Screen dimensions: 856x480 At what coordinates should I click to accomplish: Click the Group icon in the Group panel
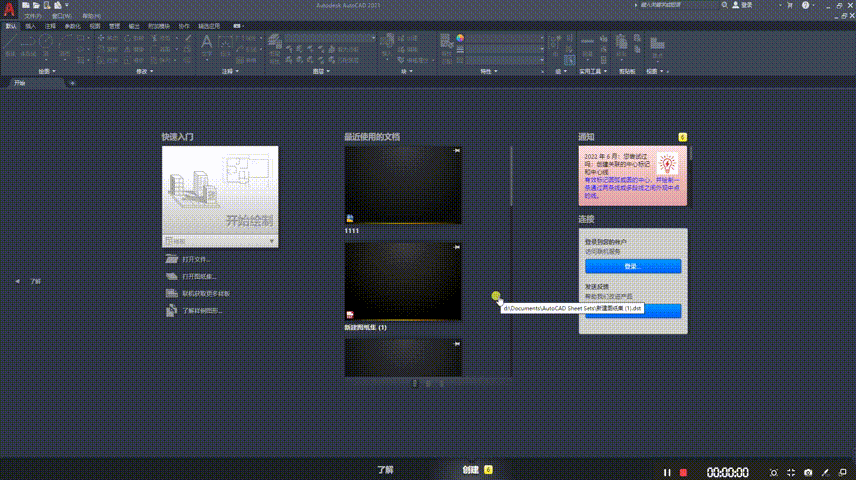coord(555,42)
